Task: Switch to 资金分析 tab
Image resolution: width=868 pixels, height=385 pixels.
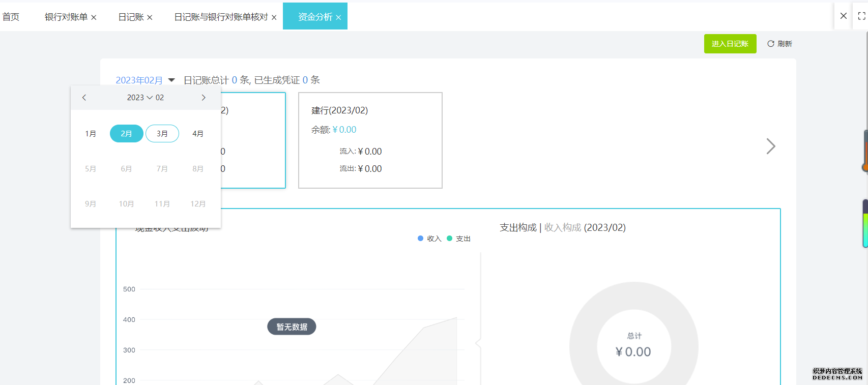Action: coord(315,17)
